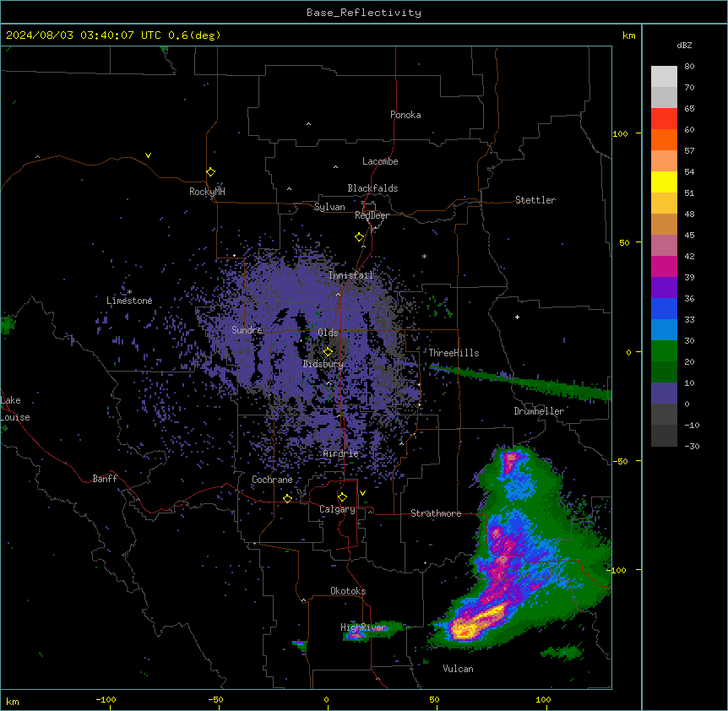This screenshot has height=711, width=728.
Task: Click the RockyMH label
Action: click(x=207, y=192)
